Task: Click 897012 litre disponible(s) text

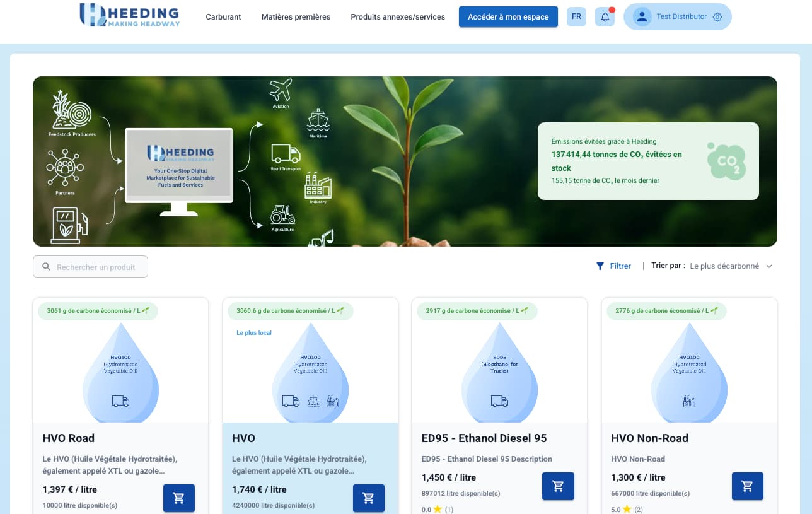Action: click(461, 494)
